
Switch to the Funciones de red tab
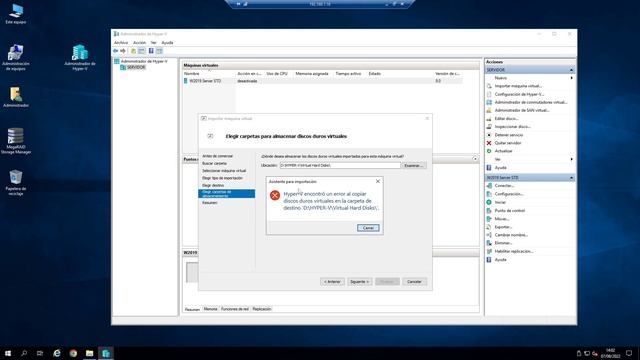tap(235, 309)
